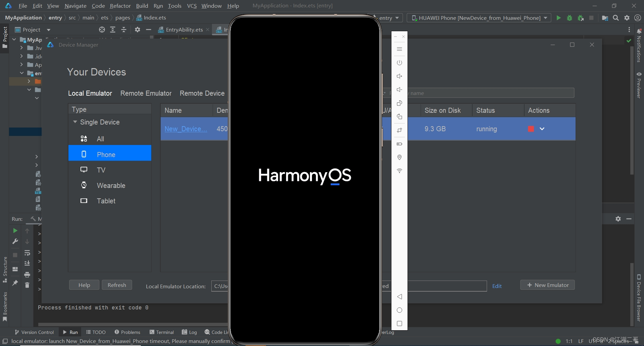The width and height of the screenshot is (644, 346).
Task: Click wrench icon in Run panel
Action: click(15, 241)
